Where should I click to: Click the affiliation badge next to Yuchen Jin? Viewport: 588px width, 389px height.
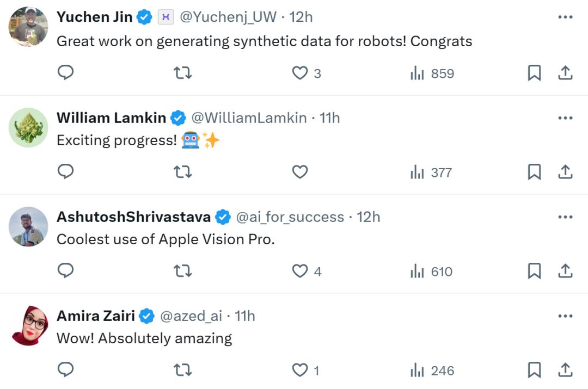point(166,17)
